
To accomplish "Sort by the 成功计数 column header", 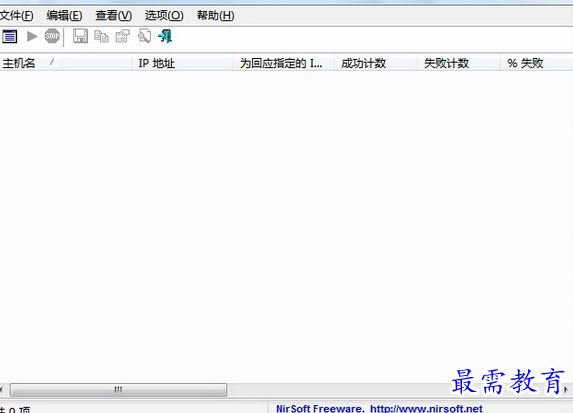I will [x=376, y=63].
